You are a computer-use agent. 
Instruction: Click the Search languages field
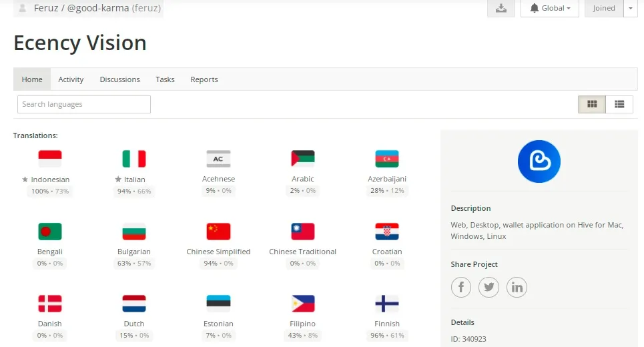84,104
